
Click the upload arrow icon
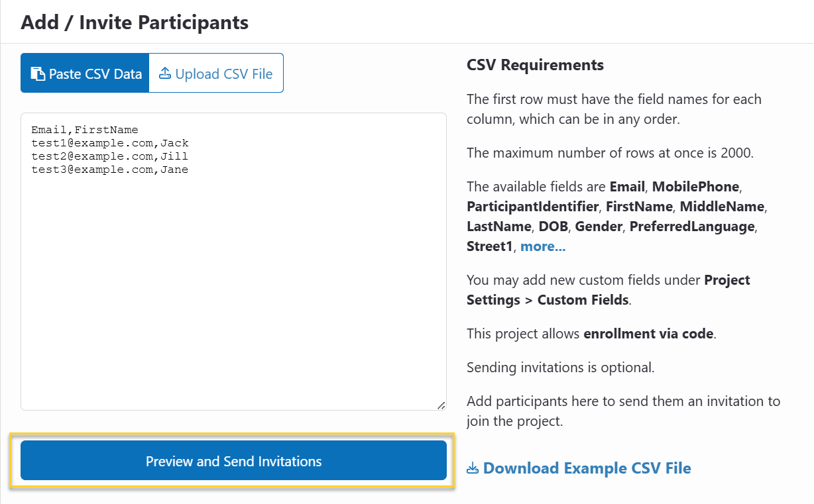(165, 74)
